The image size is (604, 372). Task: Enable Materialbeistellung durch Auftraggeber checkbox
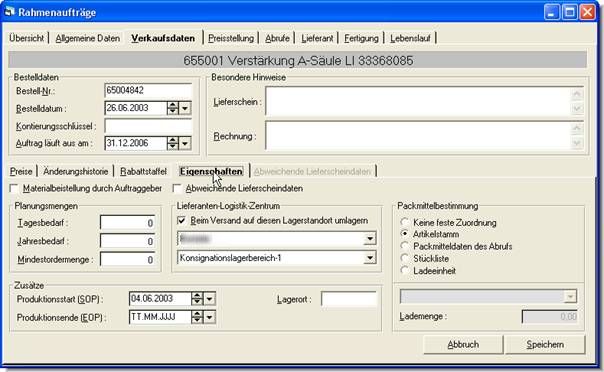pos(14,188)
